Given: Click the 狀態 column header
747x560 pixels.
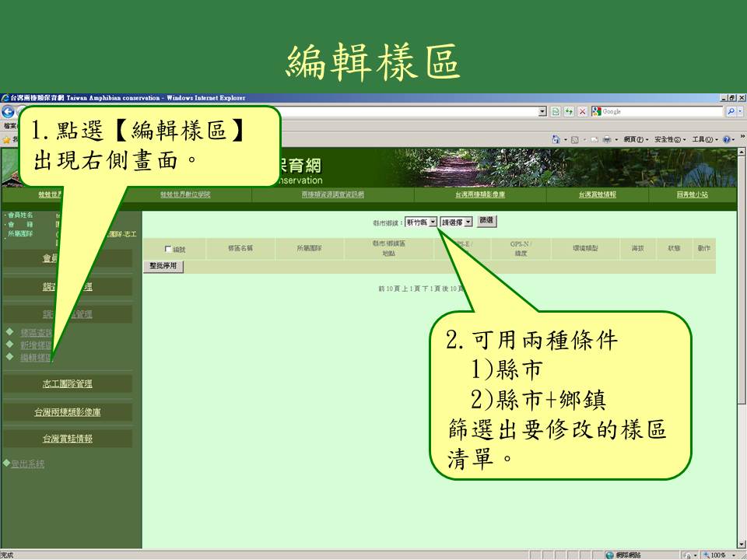Looking at the screenshot, I should (674, 249).
